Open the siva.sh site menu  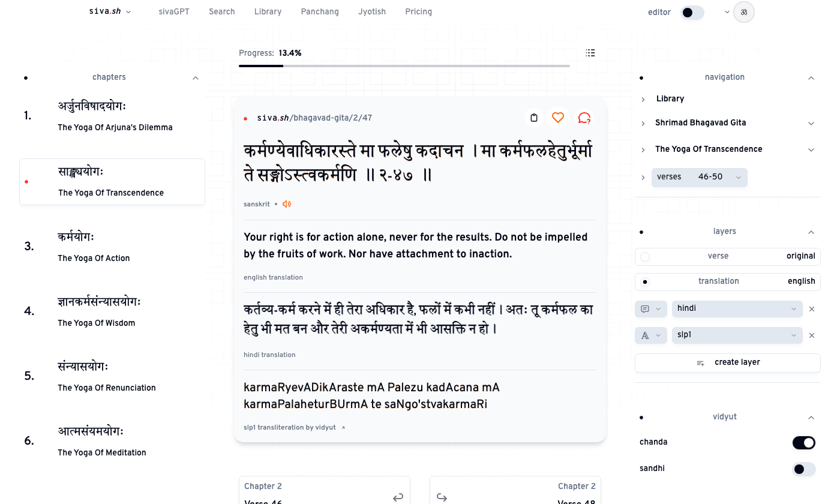110,11
